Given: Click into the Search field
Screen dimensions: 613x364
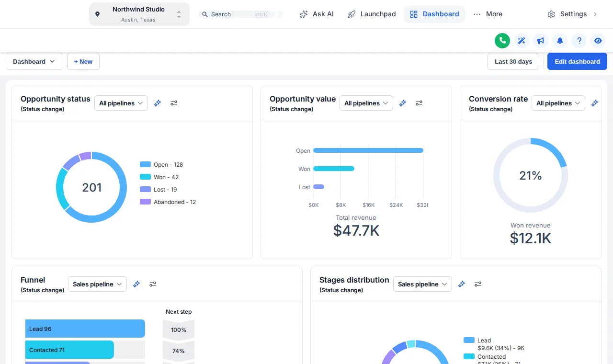Looking at the screenshot, I should point(241,14).
